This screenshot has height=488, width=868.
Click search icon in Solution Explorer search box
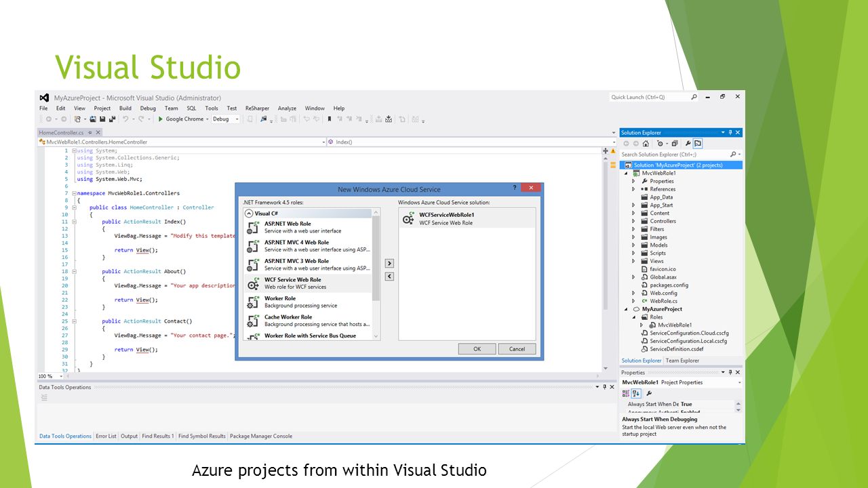[x=733, y=155]
